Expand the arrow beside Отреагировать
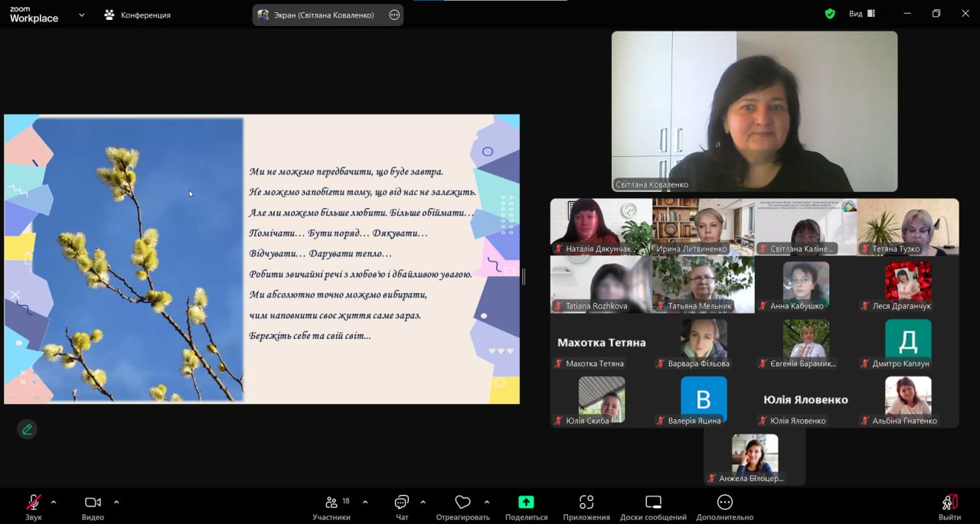This screenshot has height=524, width=980. click(487, 503)
